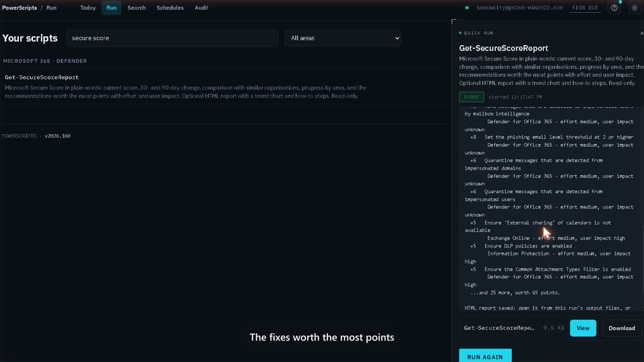This screenshot has height=362, width=644.
Task: Click the SIGN OUT link
Action: pos(585,8)
